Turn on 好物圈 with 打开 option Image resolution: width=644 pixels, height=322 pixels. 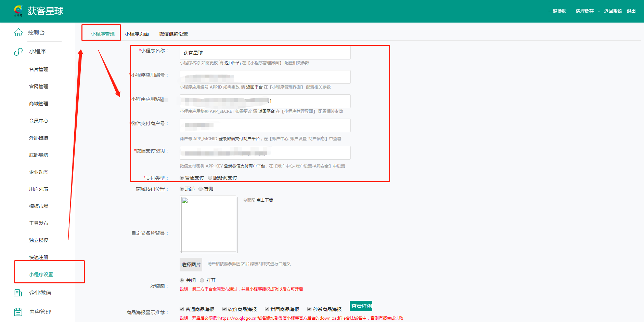click(x=202, y=280)
